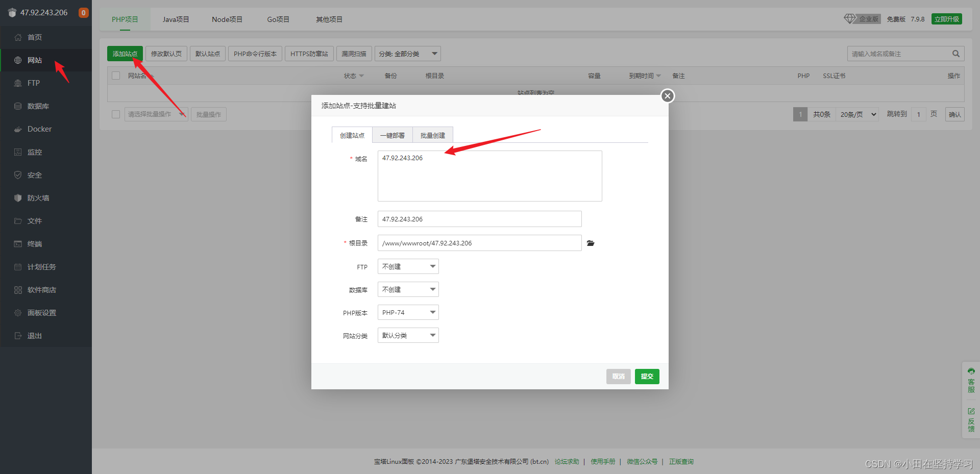Click the 批量操作 button

[x=209, y=114]
